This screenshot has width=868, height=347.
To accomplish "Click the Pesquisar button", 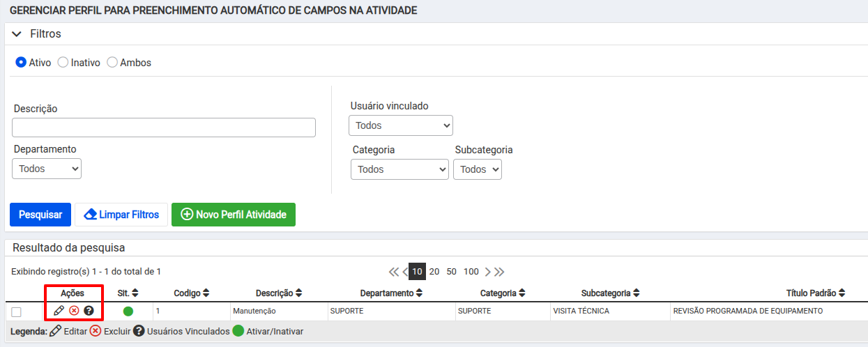I will pyautogui.click(x=40, y=215).
